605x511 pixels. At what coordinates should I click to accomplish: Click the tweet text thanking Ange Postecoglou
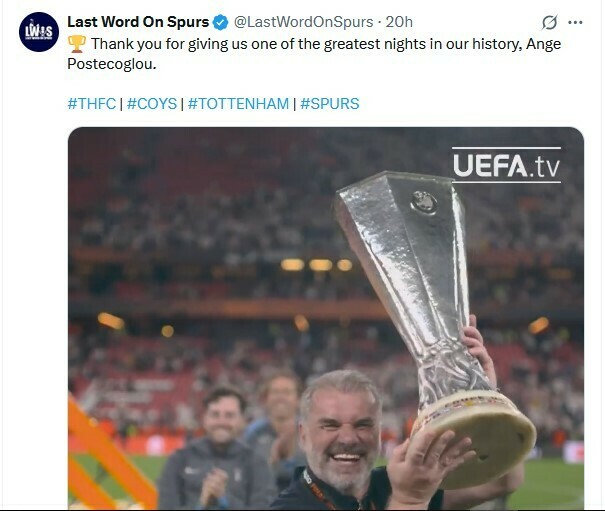point(314,54)
